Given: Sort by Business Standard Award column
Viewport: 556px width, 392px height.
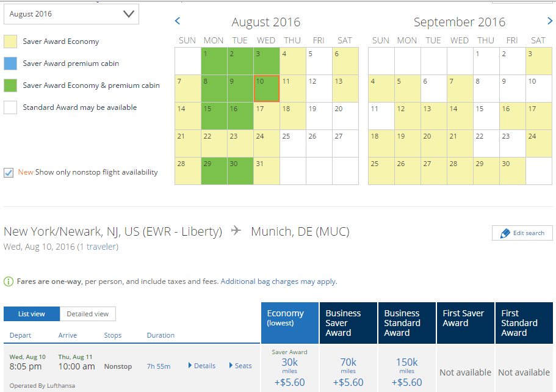Looking at the screenshot, I should 407,323.
